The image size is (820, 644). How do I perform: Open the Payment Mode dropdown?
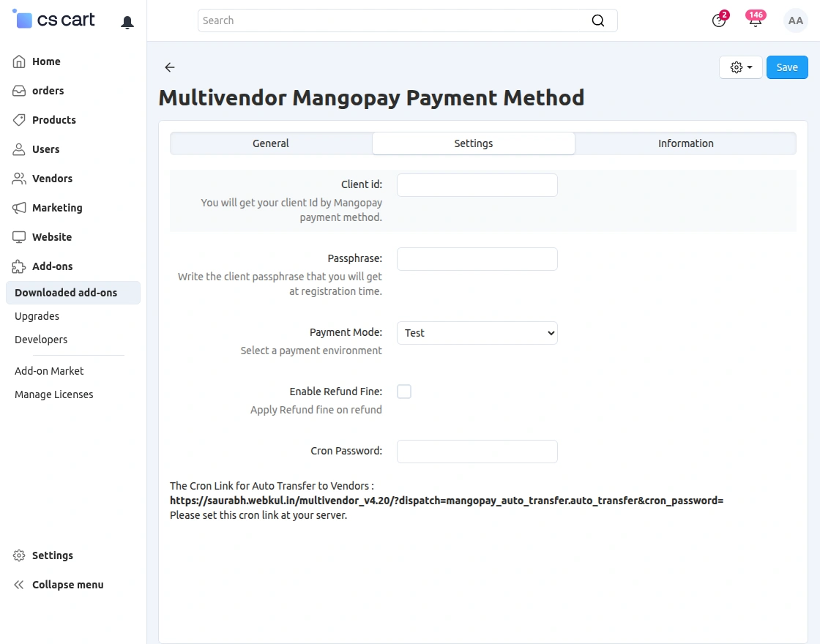pyautogui.click(x=477, y=333)
